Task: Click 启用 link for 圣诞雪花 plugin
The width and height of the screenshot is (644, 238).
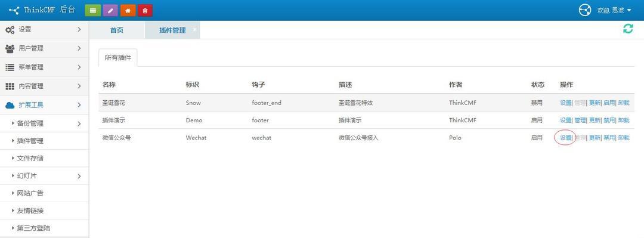Action: (x=609, y=103)
